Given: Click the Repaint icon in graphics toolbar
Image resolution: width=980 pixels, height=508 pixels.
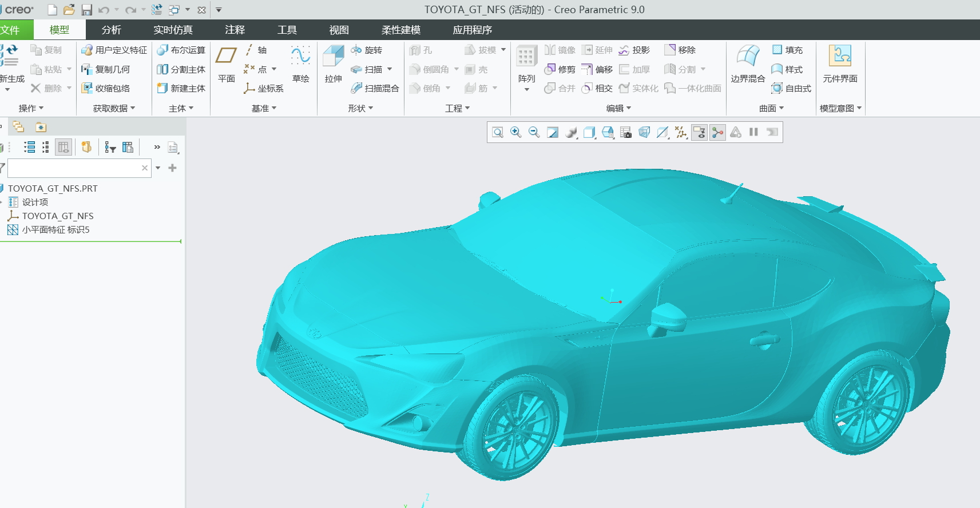Looking at the screenshot, I should (553, 133).
